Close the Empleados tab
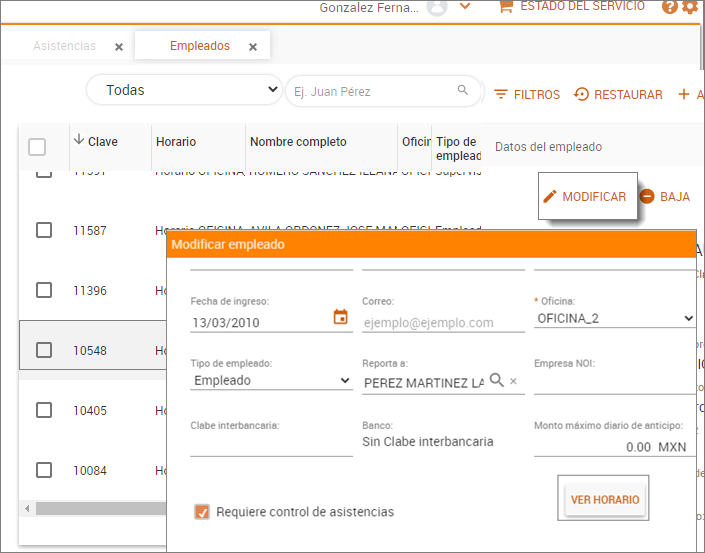 click(x=253, y=47)
